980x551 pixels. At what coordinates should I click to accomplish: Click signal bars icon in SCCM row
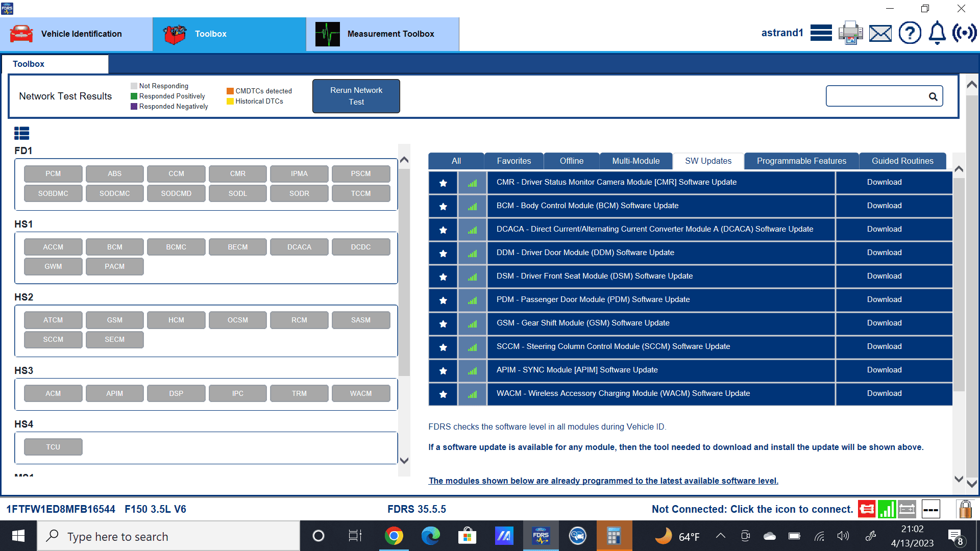473,347
